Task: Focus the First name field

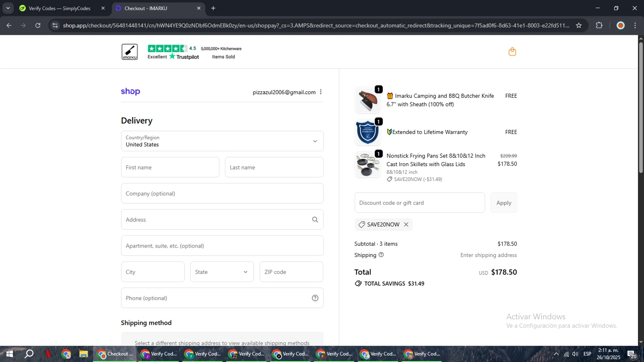Action: tap(170, 167)
